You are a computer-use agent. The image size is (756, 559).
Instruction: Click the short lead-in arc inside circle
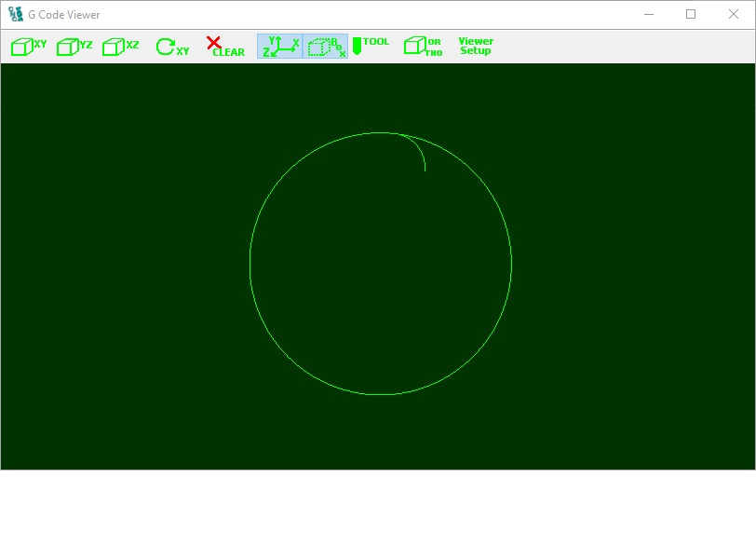coord(418,149)
